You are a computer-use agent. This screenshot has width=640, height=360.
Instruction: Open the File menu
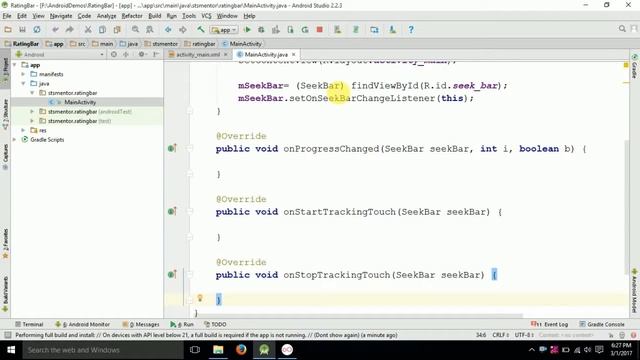(7, 16)
